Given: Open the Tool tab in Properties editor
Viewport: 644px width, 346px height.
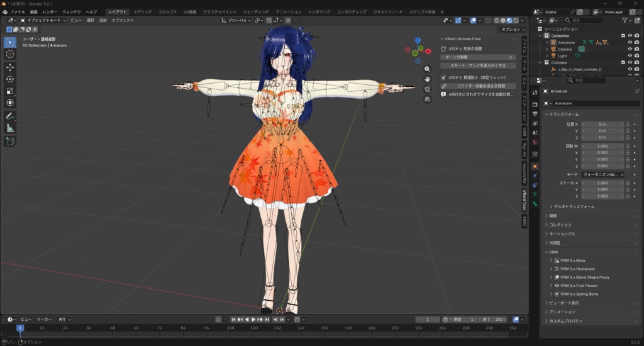Looking at the screenshot, I should click(x=535, y=93).
